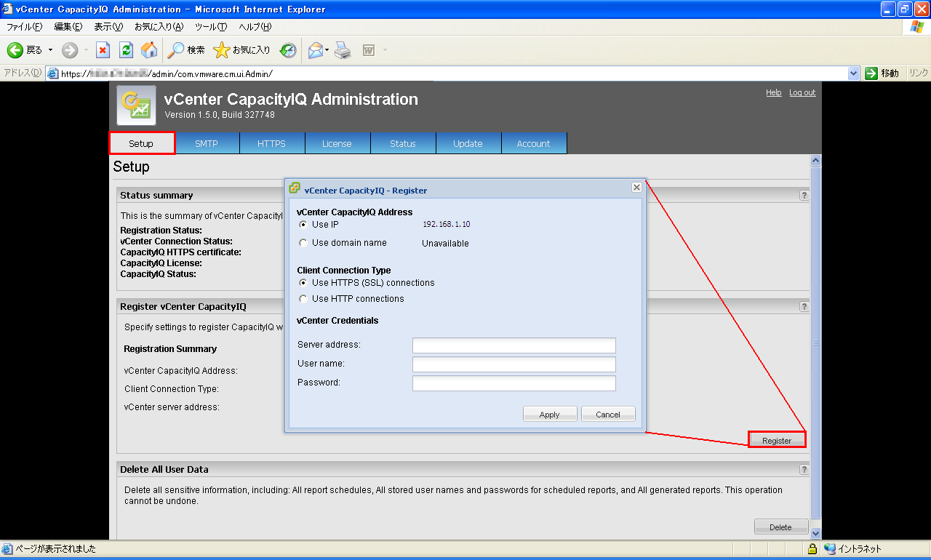Select the Use IP radio button
The width and height of the screenshot is (931, 560).
303,225
